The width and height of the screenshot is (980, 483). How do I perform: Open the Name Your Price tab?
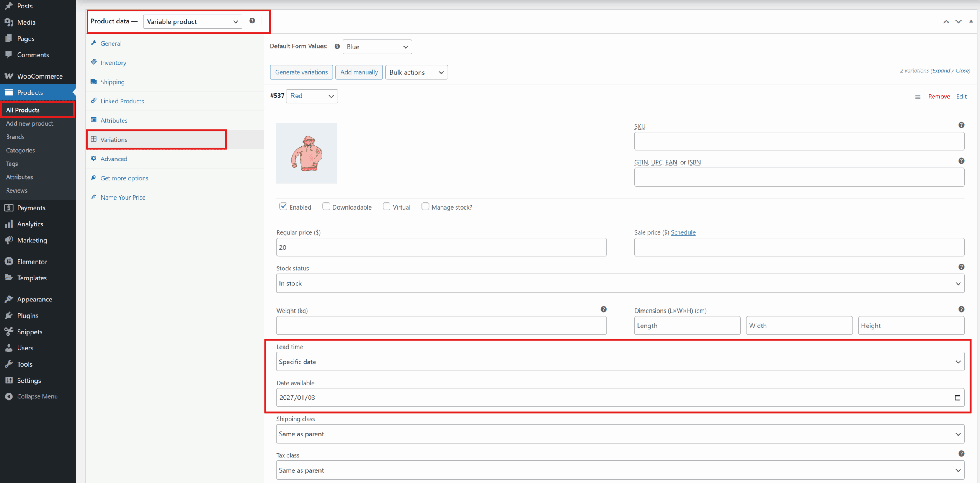(x=175, y=197)
